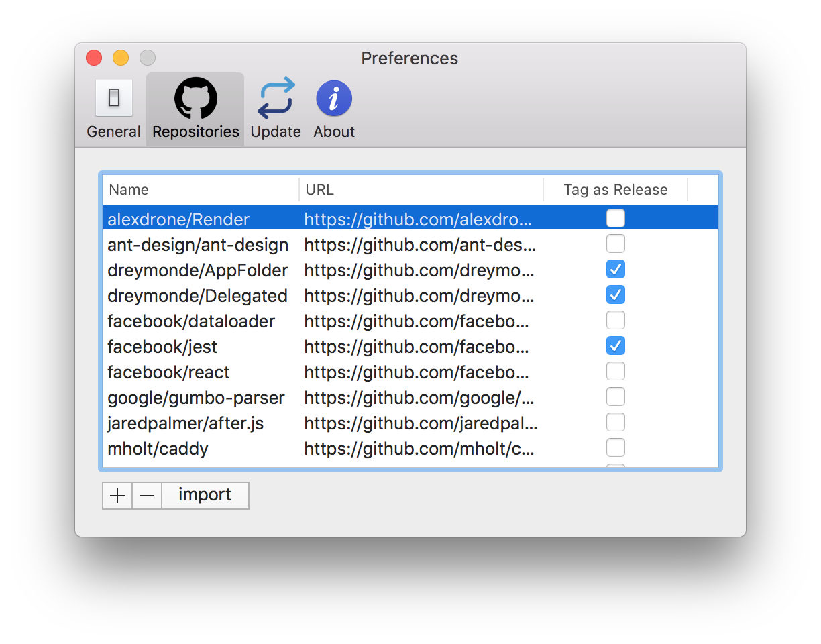Select the jaredpalmer/after.js name cell
The image size is (821, 644).
(186, 423)
